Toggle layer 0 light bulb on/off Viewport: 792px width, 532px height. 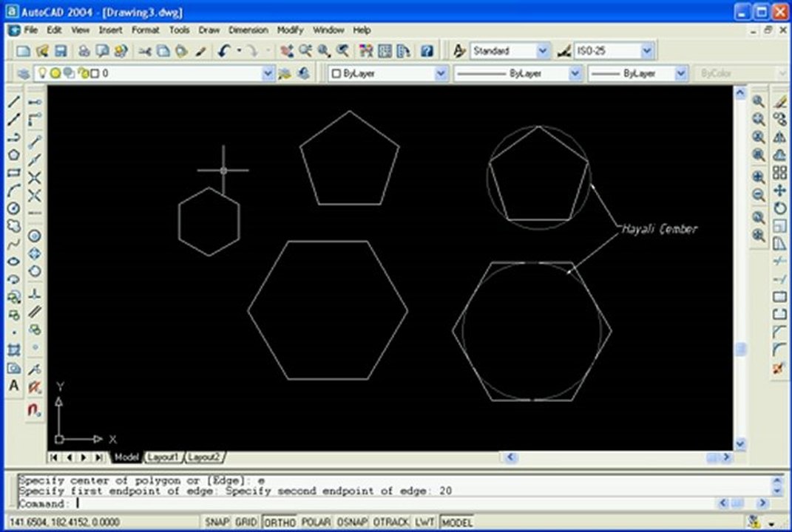pyautogui.click(x=42, y=73)
